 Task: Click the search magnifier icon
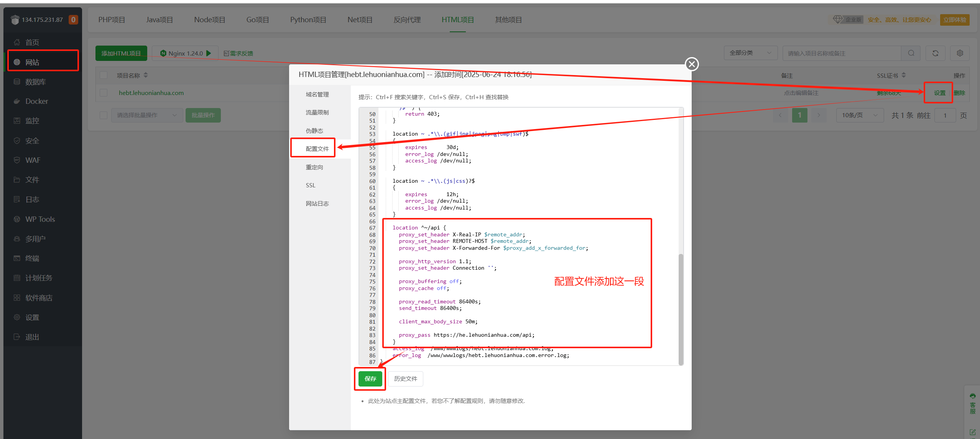(x=911, y=53)
